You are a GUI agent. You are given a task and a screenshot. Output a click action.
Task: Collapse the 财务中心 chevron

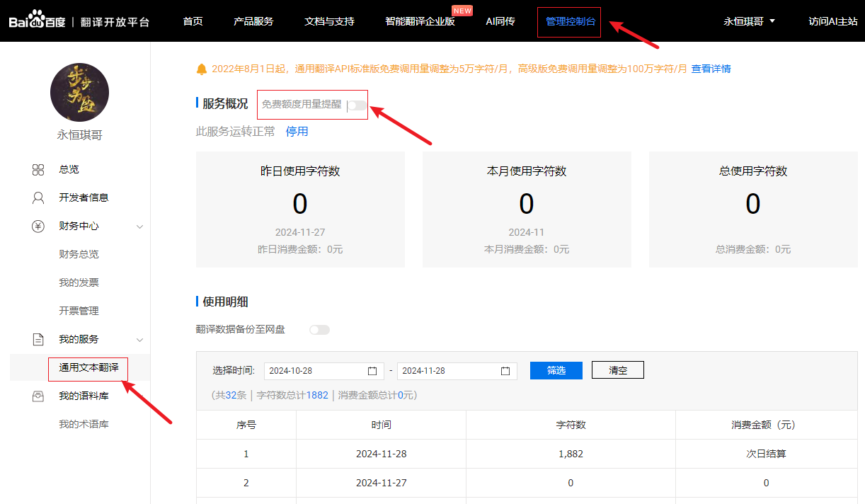coord(139,227)
